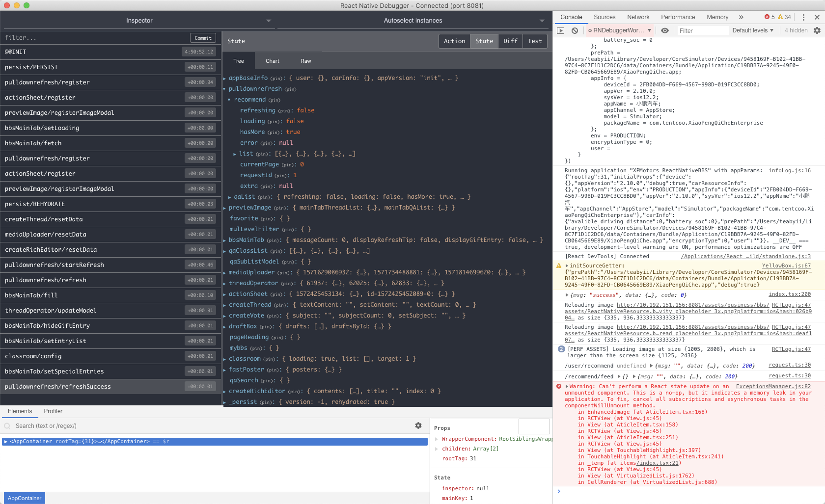The height and width of the screenshot is (504, 825).
Task: Open the Profiler tab
Action: [53, 411]
